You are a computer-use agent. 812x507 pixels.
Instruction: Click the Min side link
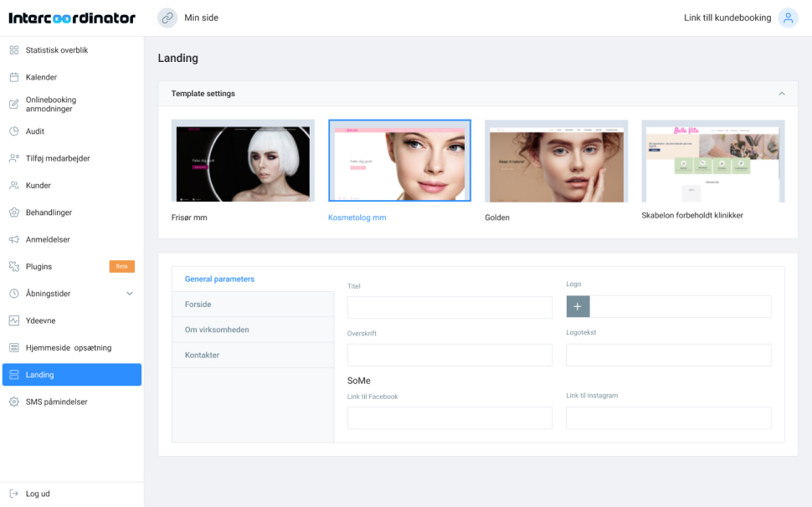(x=202, y=18)
